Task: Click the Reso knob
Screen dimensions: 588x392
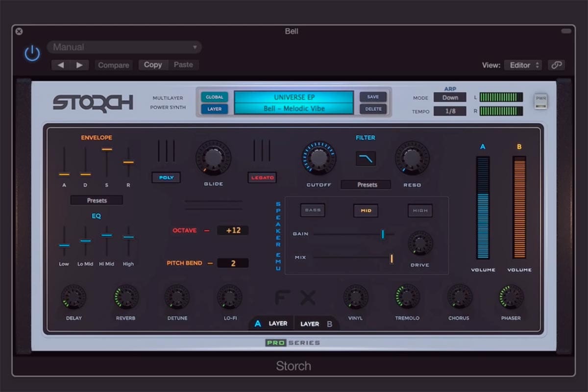Action: 412,158
